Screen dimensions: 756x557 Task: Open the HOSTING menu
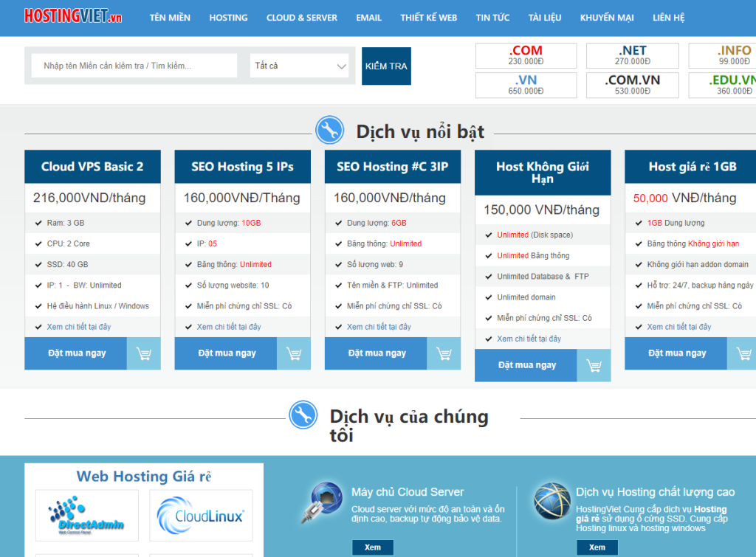pyautogui.click(x=229, y=18)
